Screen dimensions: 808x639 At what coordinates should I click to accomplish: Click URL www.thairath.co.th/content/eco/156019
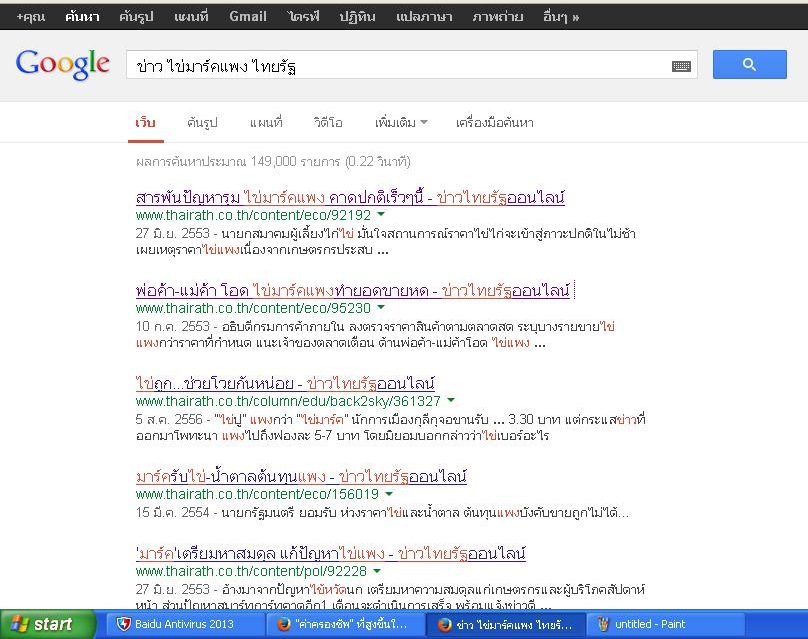(258, 494)
